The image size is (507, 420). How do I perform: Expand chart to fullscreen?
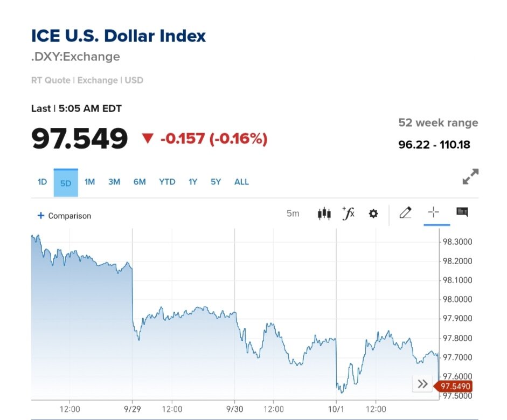pyautogui.click(x=470, y=177)
